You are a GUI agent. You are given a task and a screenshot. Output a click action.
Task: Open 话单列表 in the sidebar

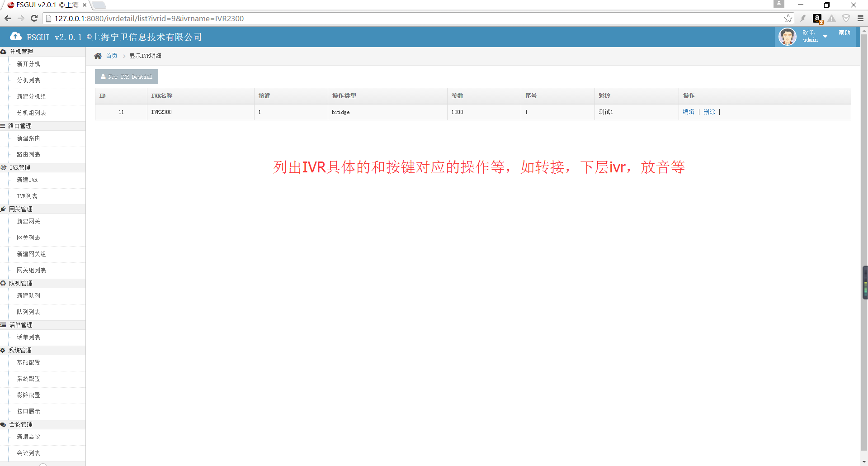coord(28,338)
